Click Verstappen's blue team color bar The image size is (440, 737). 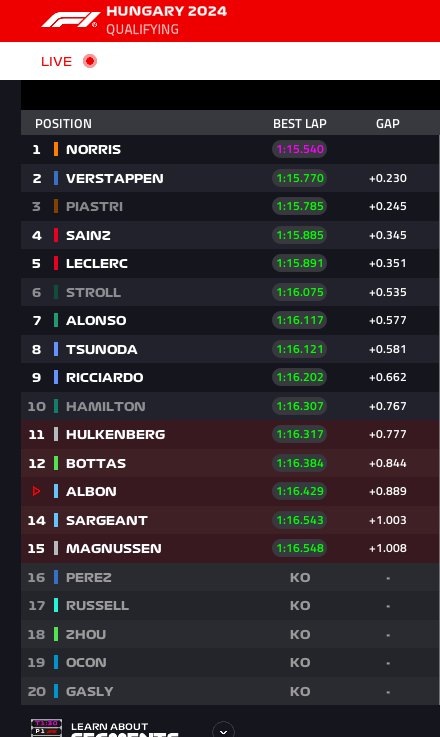click(56, 178)
